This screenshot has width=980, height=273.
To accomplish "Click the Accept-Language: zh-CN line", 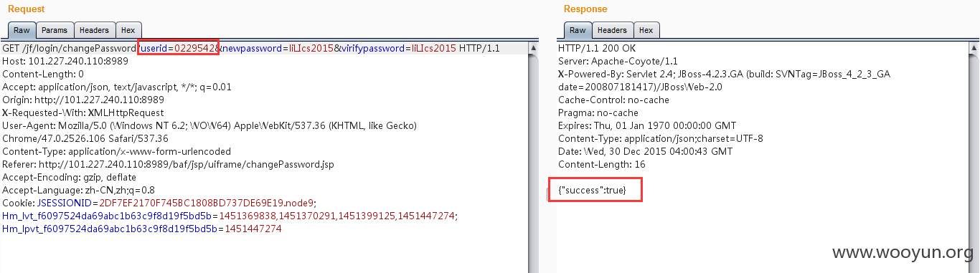I will [x=79, y=191].
